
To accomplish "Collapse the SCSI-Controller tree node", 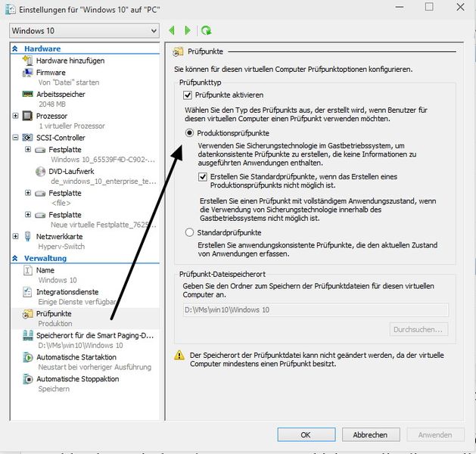I will tap(15, 138).
